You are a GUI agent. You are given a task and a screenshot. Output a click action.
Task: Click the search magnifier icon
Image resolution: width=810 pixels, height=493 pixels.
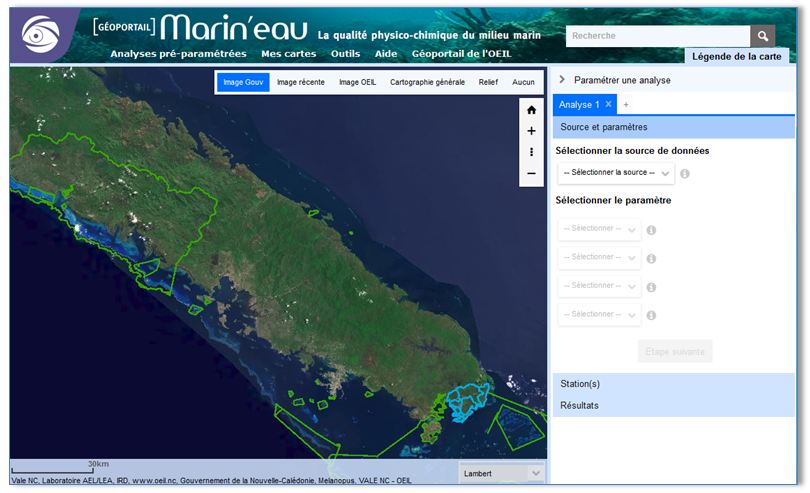(x=762, y=36)
